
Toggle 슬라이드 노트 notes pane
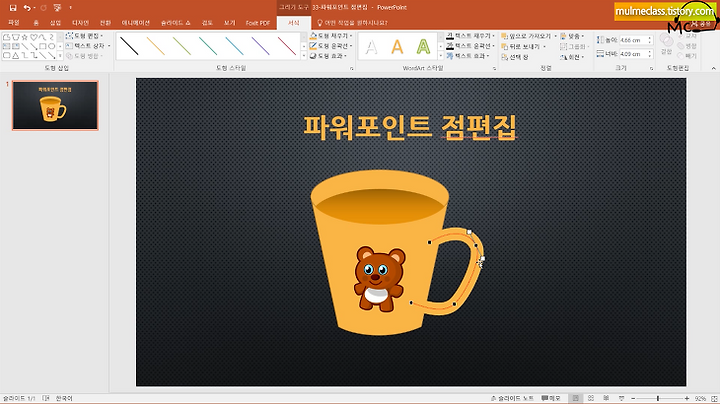tap(512, 398)
